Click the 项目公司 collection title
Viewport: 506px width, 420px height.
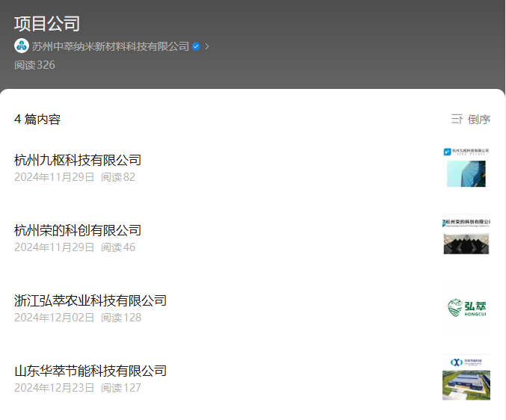(47, 24)
